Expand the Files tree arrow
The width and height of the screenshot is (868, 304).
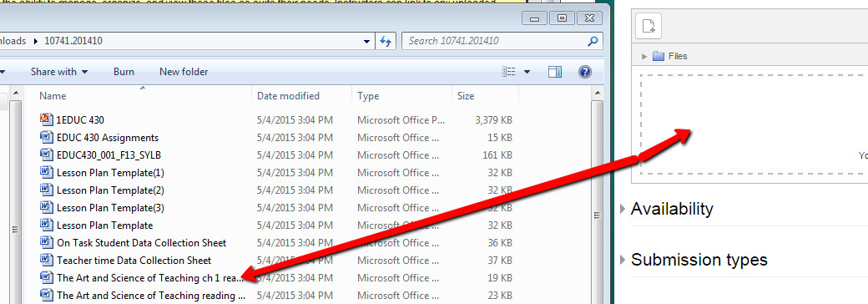tap(644, 57)
